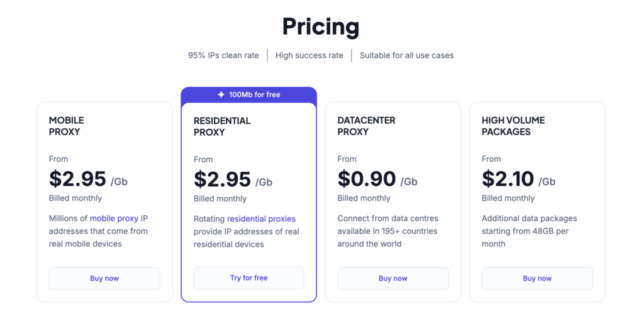
Task: Click Suitable for all use cases text
Action: [407, 55]
